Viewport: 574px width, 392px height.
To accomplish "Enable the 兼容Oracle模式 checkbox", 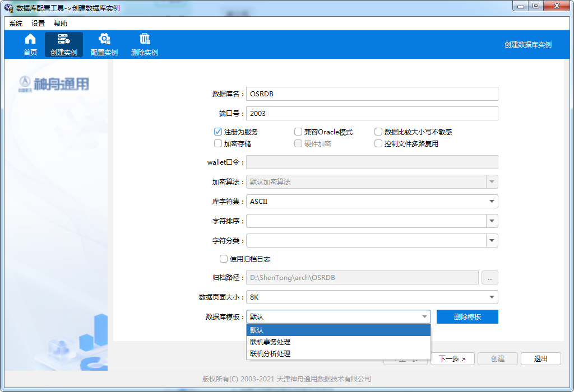I will click(299, 132).
